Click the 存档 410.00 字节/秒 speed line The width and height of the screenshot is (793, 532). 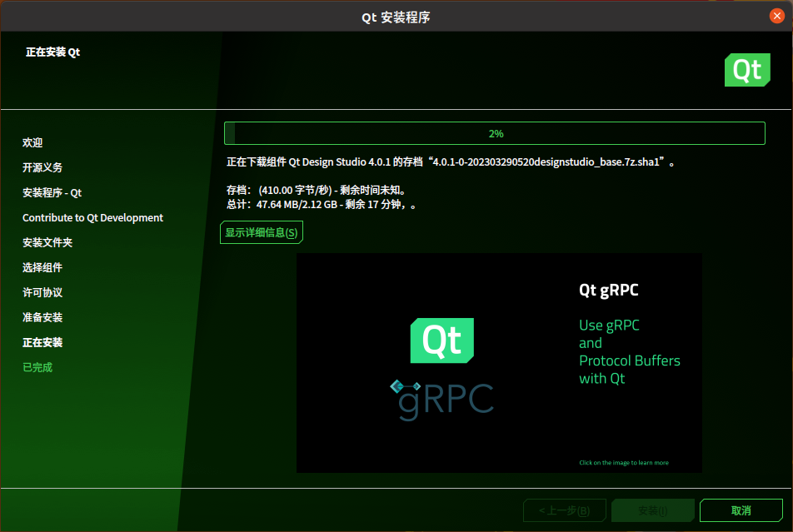click(317, 190)
